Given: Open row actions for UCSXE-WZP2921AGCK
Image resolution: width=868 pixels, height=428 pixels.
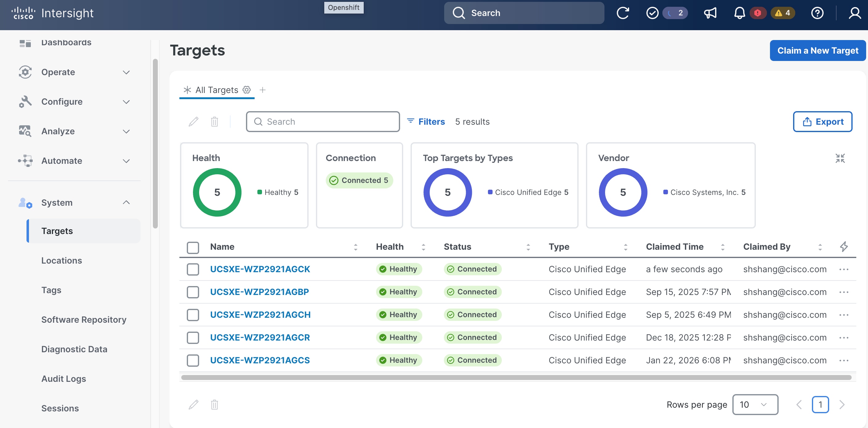Looking at the screenshot, I should click(844, 269).
